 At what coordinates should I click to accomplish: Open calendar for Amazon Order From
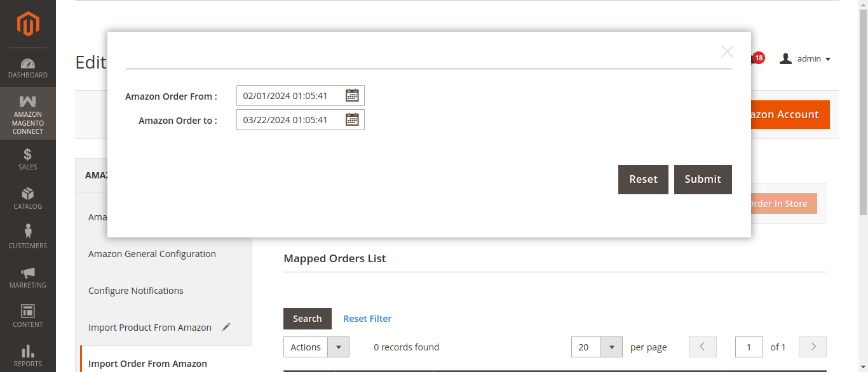pos(352,96)
